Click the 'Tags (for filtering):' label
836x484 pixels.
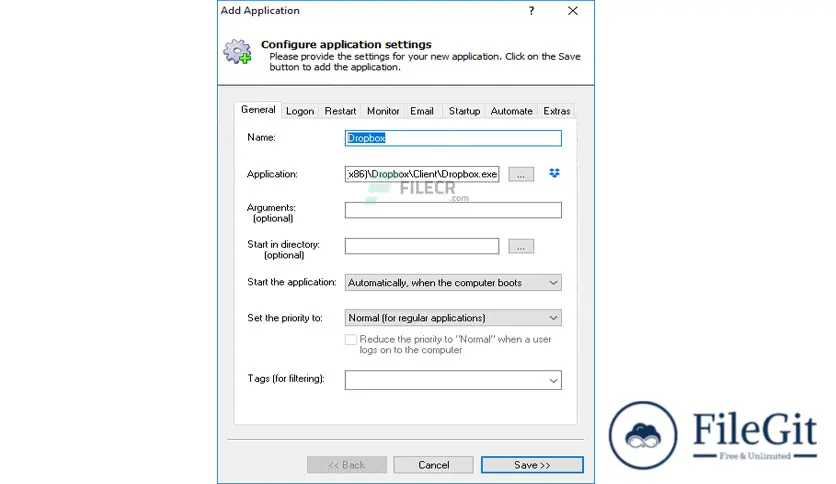(286, 378)
